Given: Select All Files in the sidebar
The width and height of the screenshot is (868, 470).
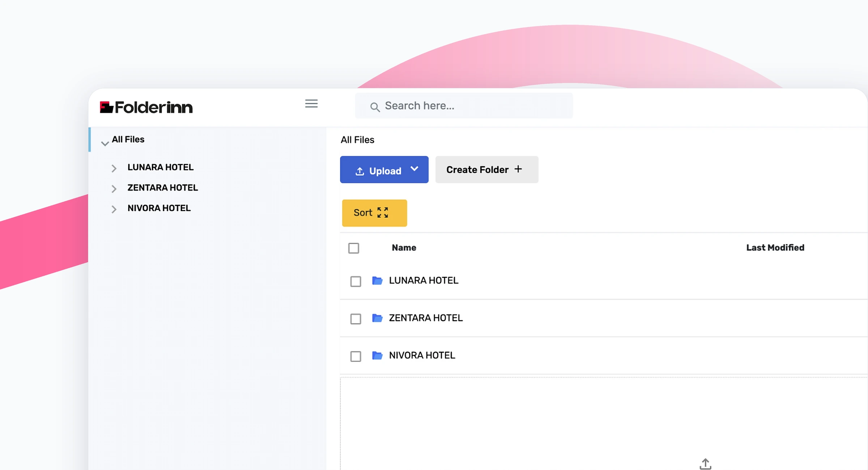Looking at the screenshot, I should click(128, 140).
